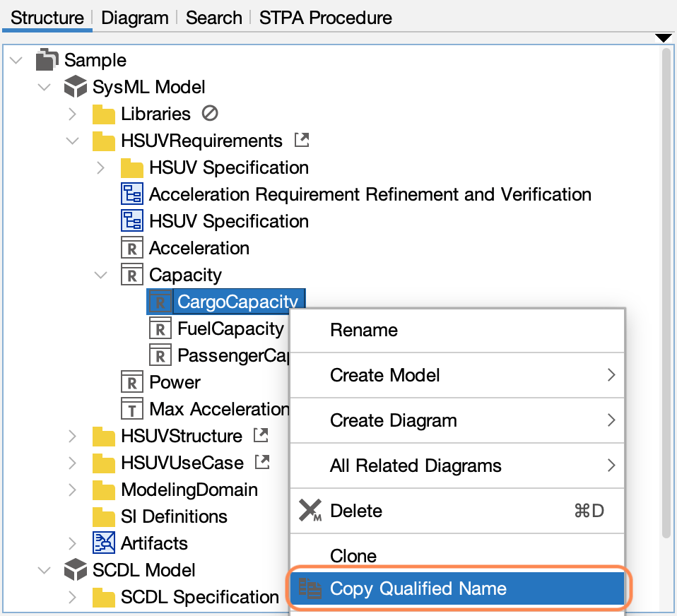Image resolution: width=677 pixels, height=616 pixels.
Task: Click the HSUV Specification diagram icon
Action: (x=132, y=222)
